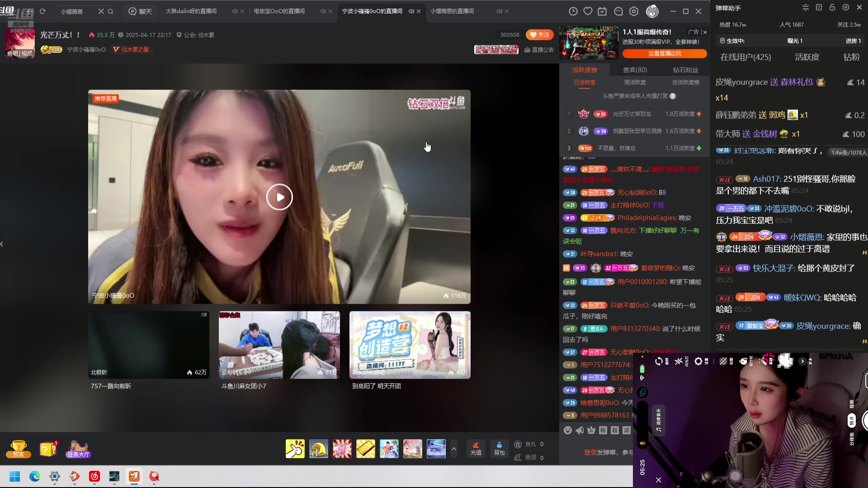Open the 鱼吧|视频 link on the streamer avatar

pyautogui.click(x=20, y=53)
